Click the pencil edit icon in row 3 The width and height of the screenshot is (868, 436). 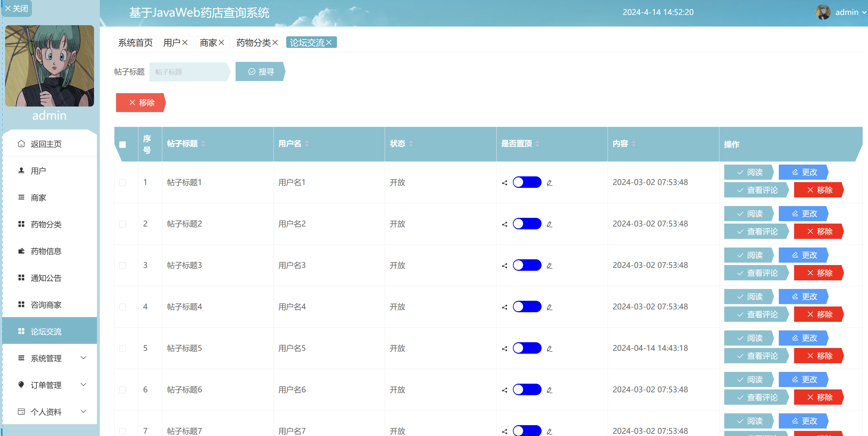point(549,266)
